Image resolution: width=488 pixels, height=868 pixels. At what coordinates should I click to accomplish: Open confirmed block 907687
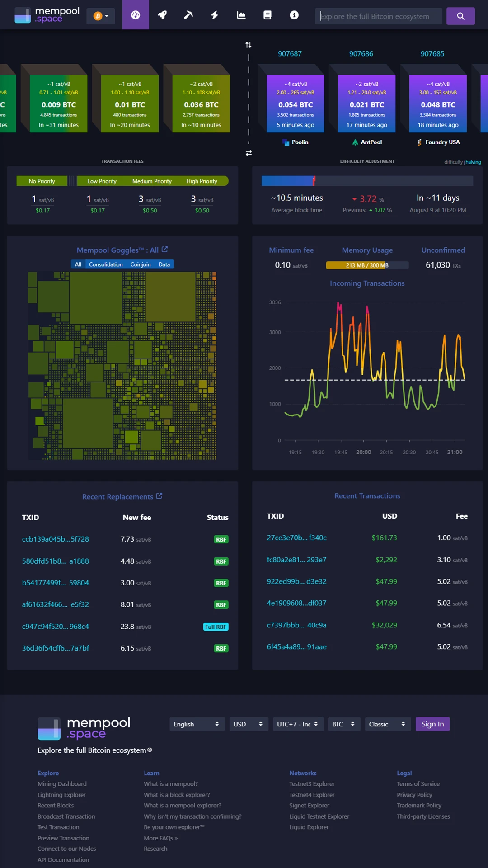click(296, 104)
